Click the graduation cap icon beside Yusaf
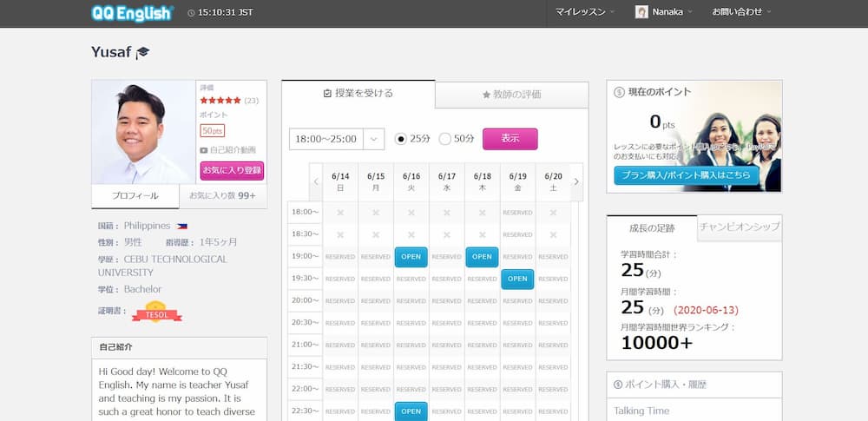The image size is (868, 421). coord(143,53)
